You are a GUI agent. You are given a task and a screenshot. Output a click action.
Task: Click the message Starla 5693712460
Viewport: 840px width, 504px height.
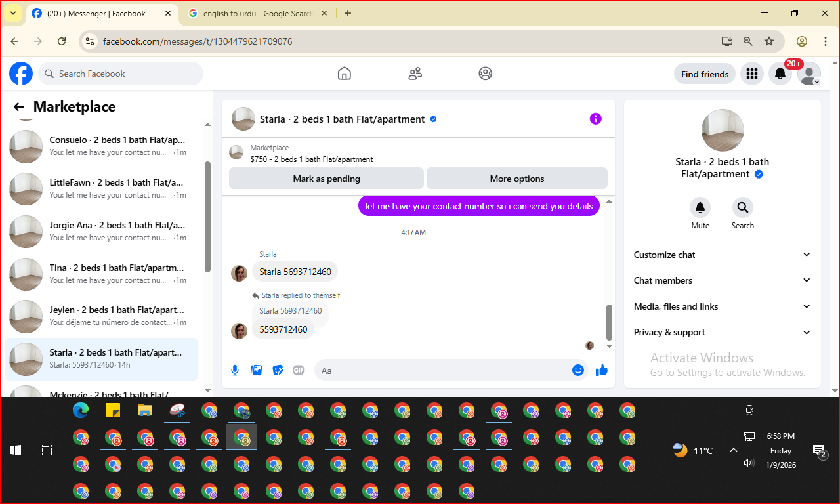[295, 272]
